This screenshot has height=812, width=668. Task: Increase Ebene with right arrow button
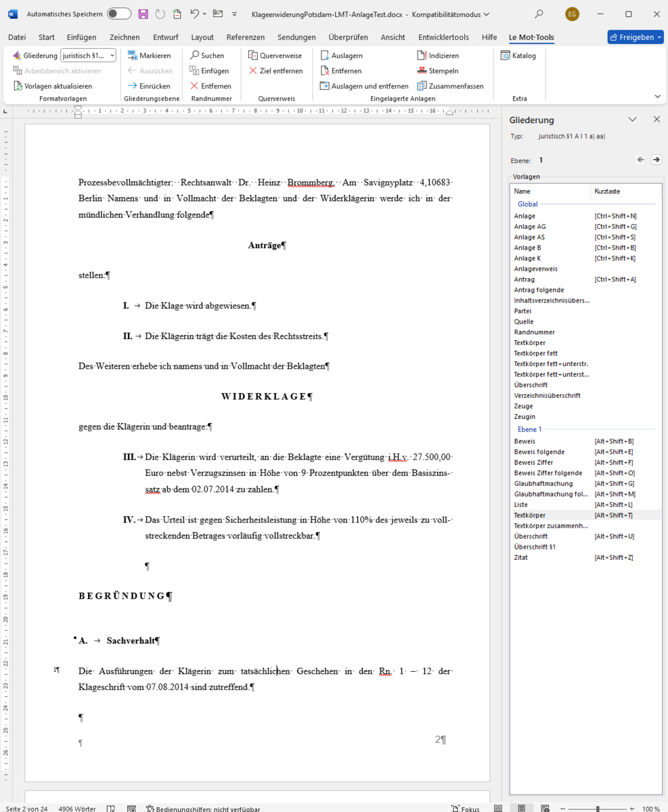coord(656,160)
